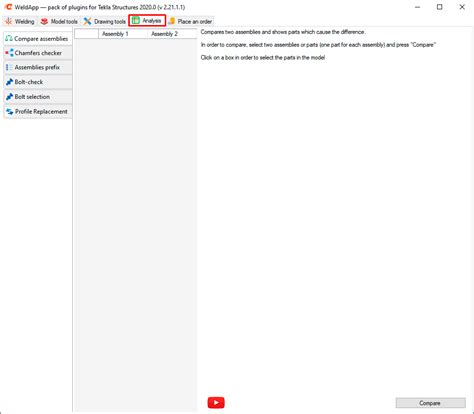
Task: Open the Welding tab
Action: (x=20, y=21)
